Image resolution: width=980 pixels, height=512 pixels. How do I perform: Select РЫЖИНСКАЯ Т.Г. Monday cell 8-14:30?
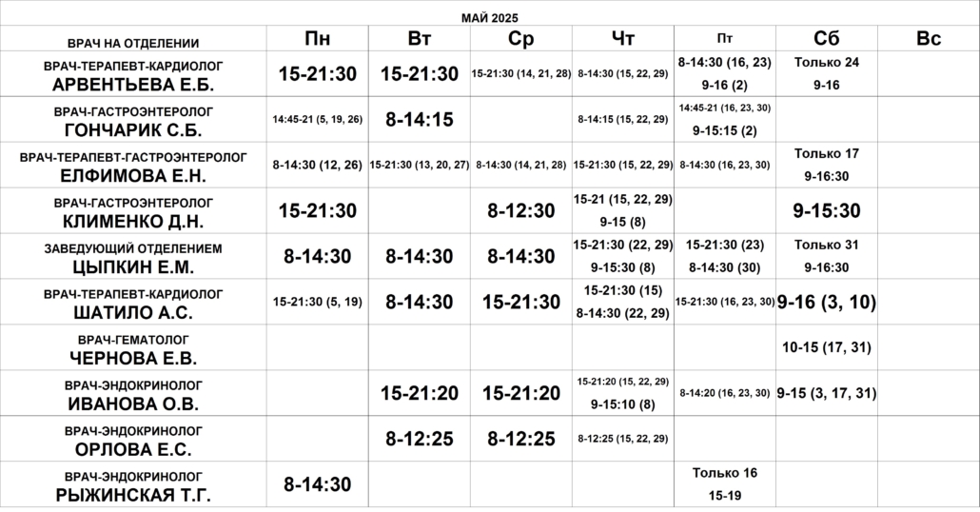(318, 484)
